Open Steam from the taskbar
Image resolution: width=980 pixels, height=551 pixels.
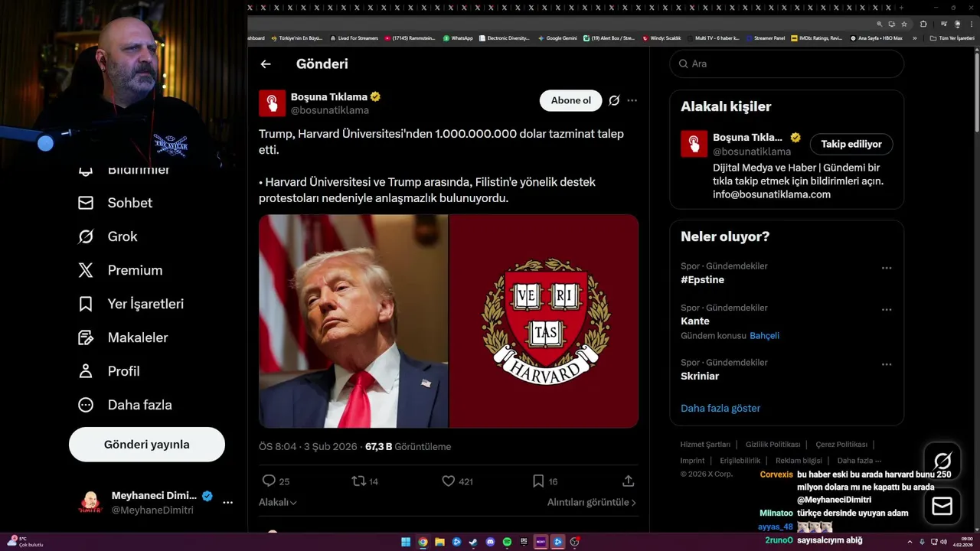pyautogui.click(x=473, y=542)
